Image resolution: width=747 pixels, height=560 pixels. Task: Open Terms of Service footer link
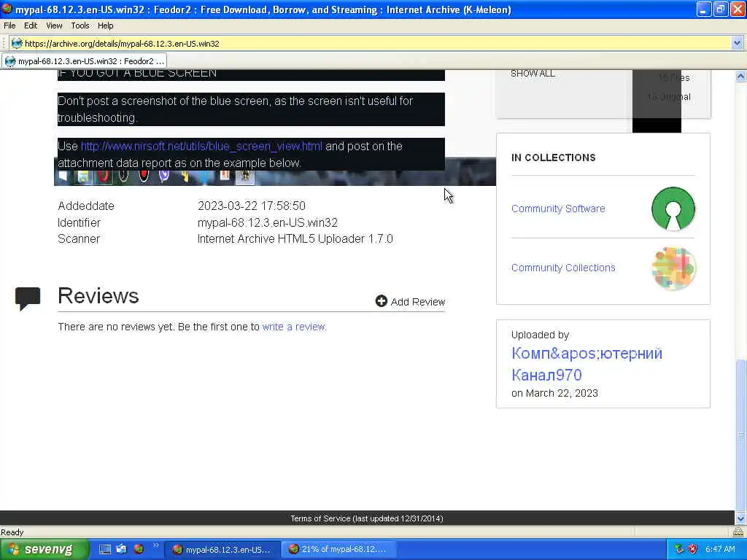(x=367, y=518)
